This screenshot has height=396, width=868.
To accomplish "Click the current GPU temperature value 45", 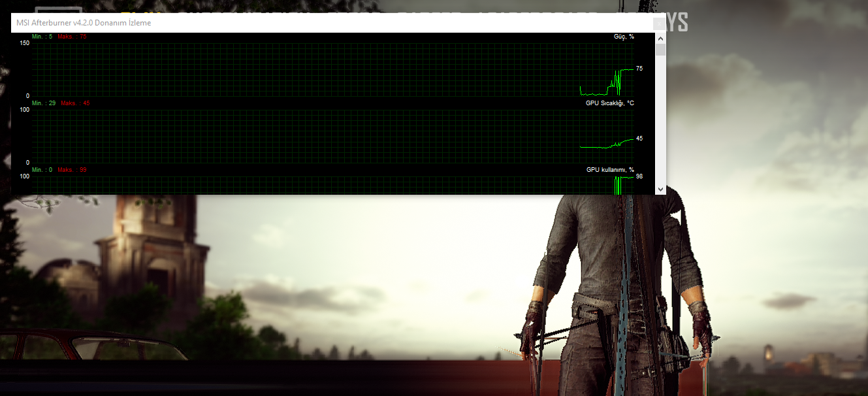I will 639,139.
